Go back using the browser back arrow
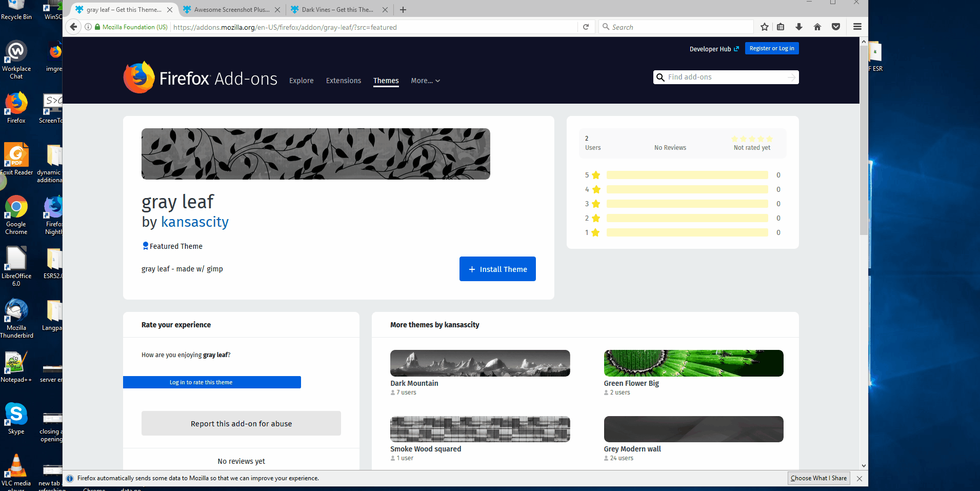980x491 pixels. pyautogui.click(x=74, y=27)
